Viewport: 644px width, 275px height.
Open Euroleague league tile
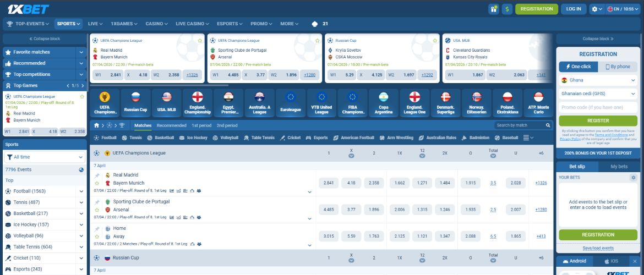click(x=291, y=103)
